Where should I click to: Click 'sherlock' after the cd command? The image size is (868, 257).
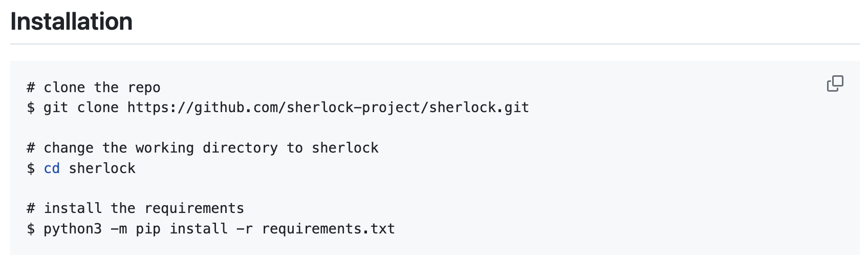pyautogui.click(x=102, y=168)
